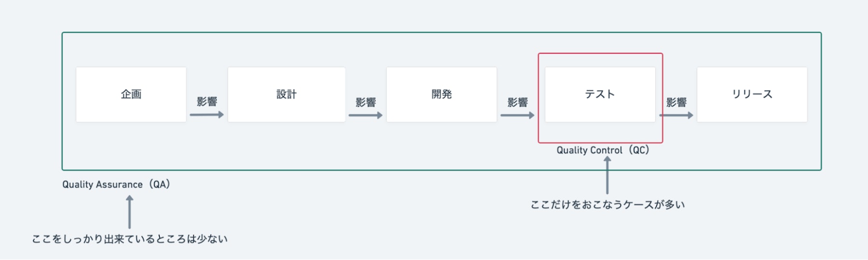Viewport: 868px width, 260px height.
Task: Click the リリース box
Action: point(752,94)
